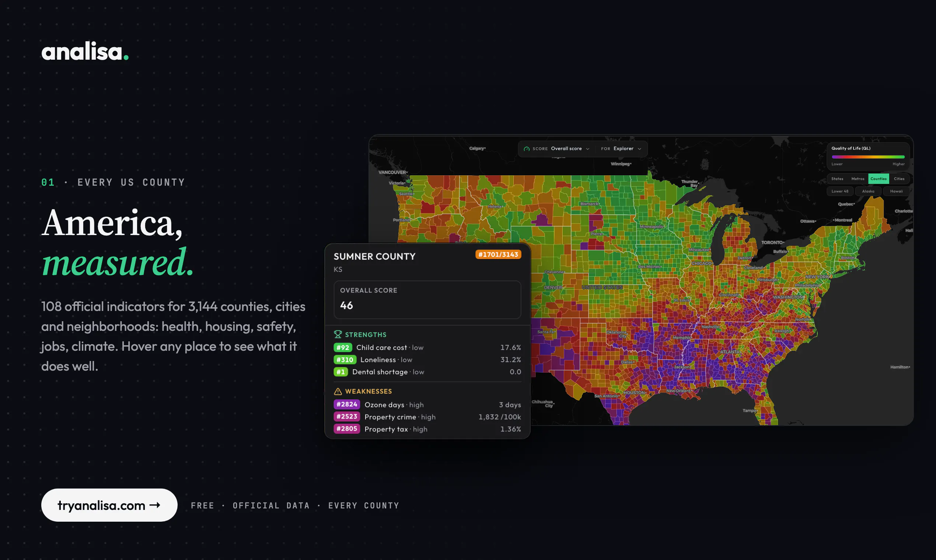Select the Counties tab
The height and width of the screenshot is (560, 936).
tap(878, 179)
